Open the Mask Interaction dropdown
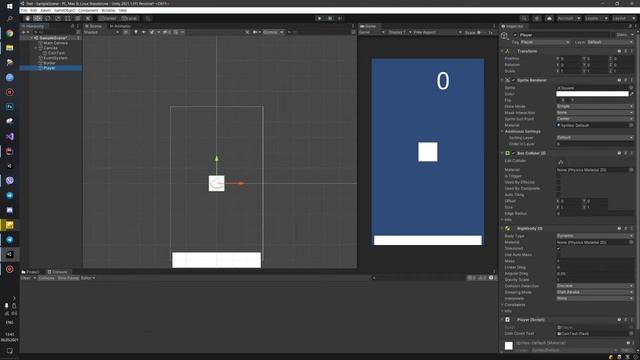 point(595,113)
